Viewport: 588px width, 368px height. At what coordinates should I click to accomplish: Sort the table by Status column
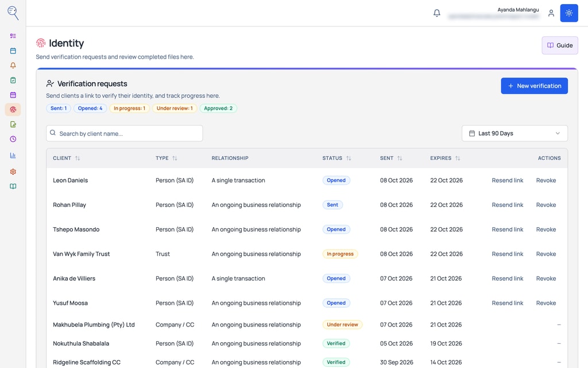(336, 158)
